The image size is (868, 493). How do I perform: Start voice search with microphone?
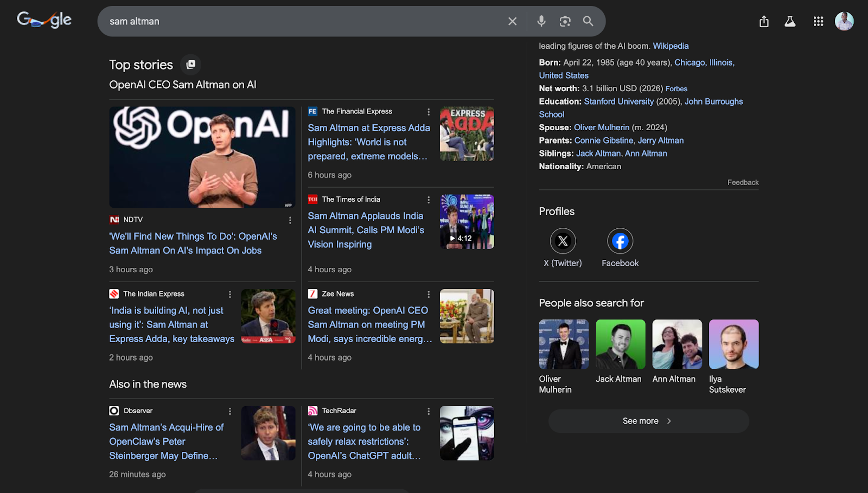(541, 21)
